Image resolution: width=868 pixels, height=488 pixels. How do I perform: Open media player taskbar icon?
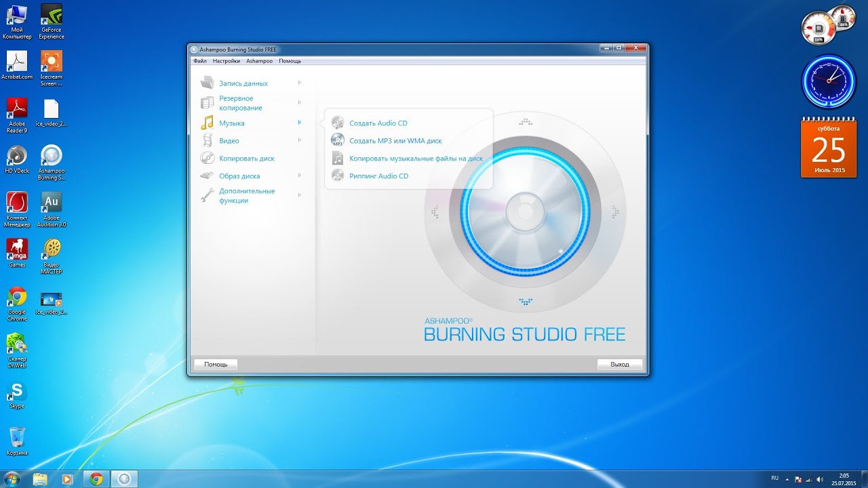tap(66, 479)
